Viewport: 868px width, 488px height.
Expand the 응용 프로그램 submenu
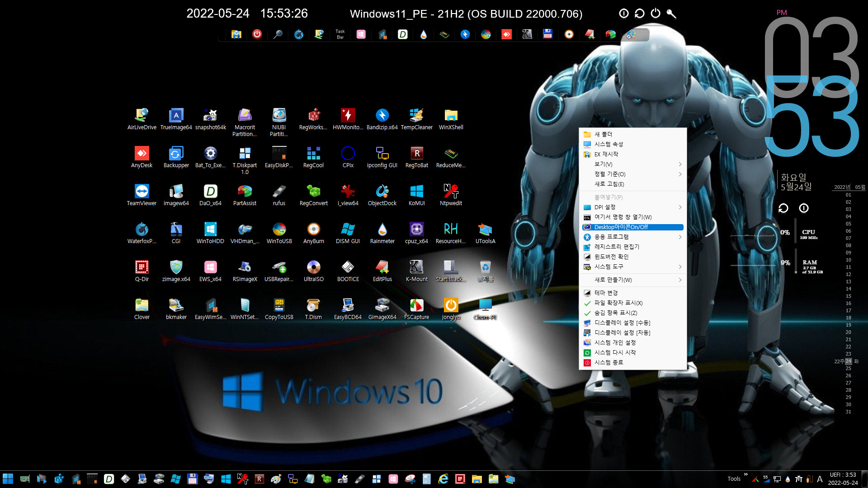click(x=633, y=237)
